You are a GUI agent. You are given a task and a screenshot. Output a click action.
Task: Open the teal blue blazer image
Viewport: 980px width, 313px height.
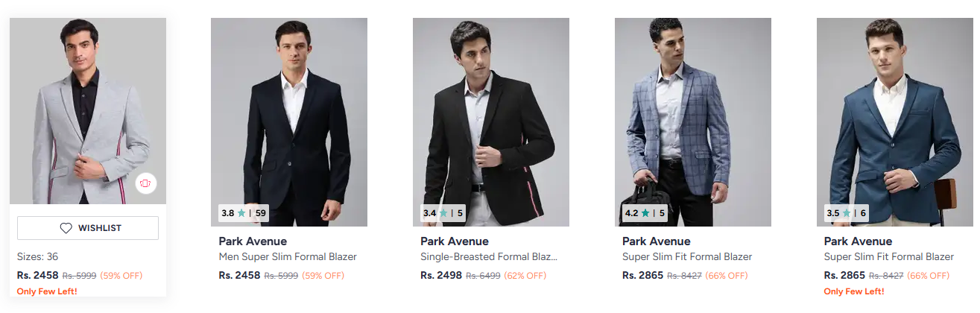pyautogui.click(x=895, y=122)
